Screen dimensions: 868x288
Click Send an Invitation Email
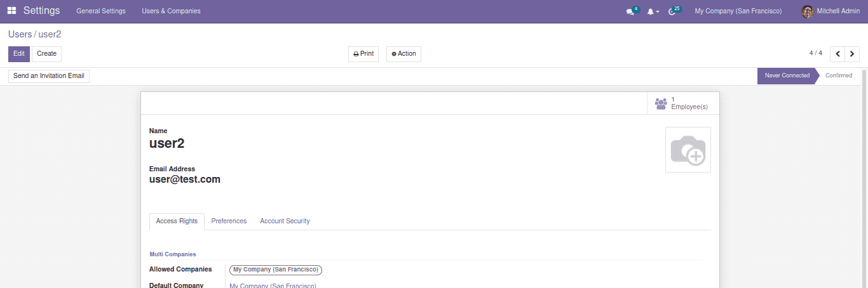tap(49, 76)
